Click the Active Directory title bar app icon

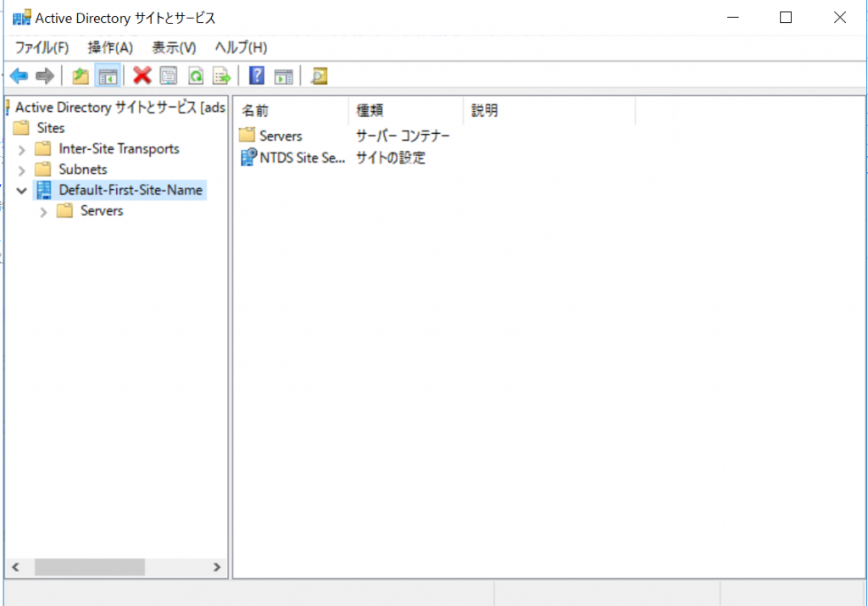tap(21, 18)
